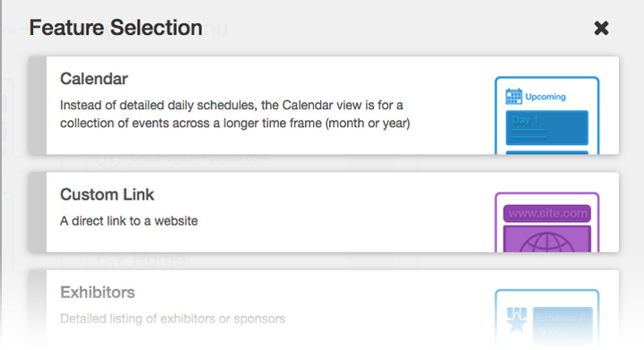Click the star ribbon icon in Exhibitors preview
Viewport: 644px width, 350px height.
tap(517, 320)
